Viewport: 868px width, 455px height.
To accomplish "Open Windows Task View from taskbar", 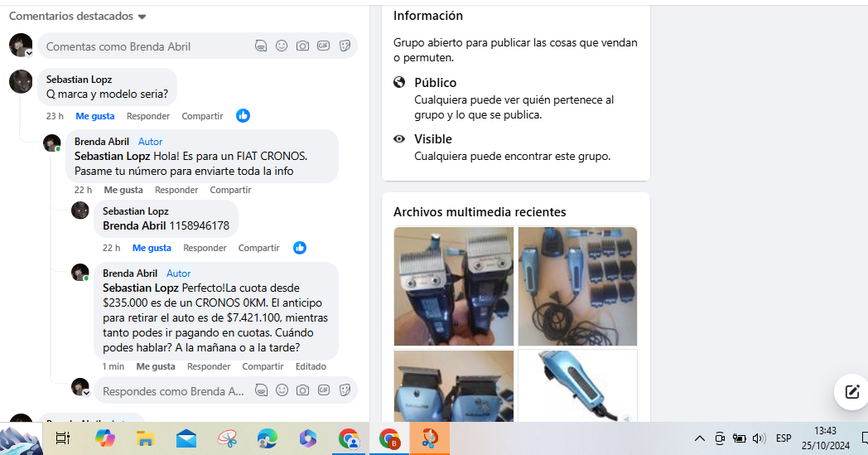I will [x=63, y=439].
